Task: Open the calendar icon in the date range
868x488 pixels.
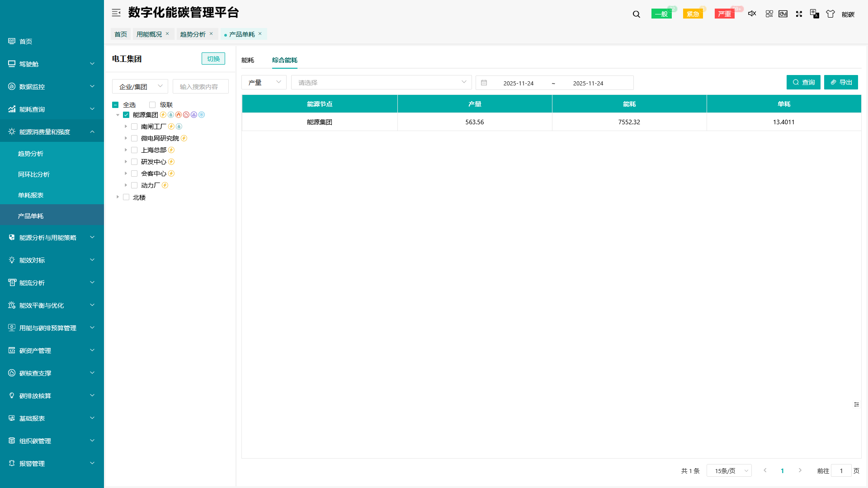Action: [484, 83]
